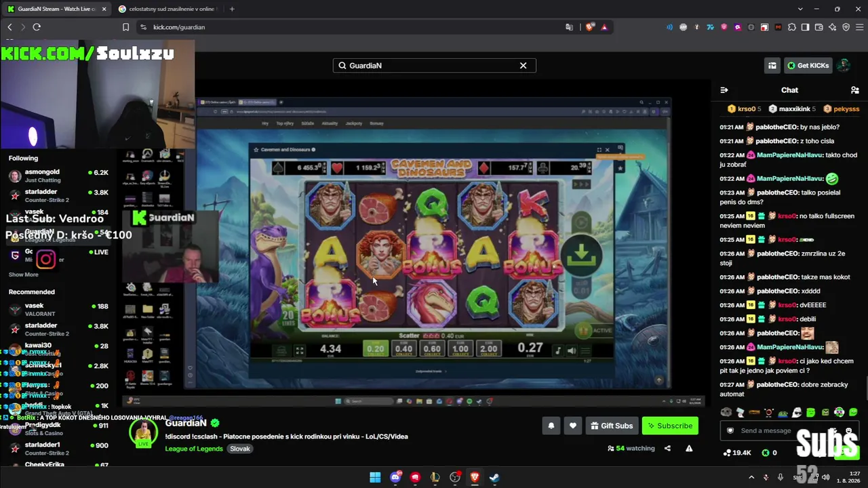Image resolution: width=868 pixels, height=488 pixels.
Task: Report the stream via warning triangle icon
Action: tap(689, 448)
